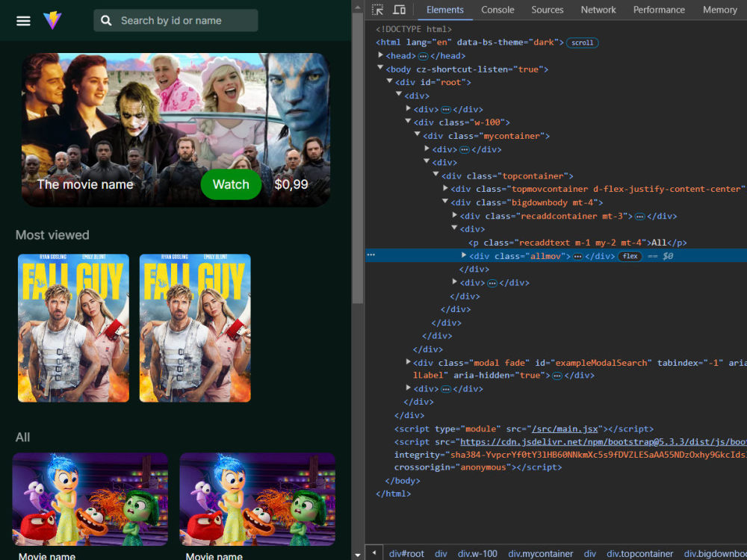Switch to the Memory tab
747x560 pixels.
click(719, 10)
